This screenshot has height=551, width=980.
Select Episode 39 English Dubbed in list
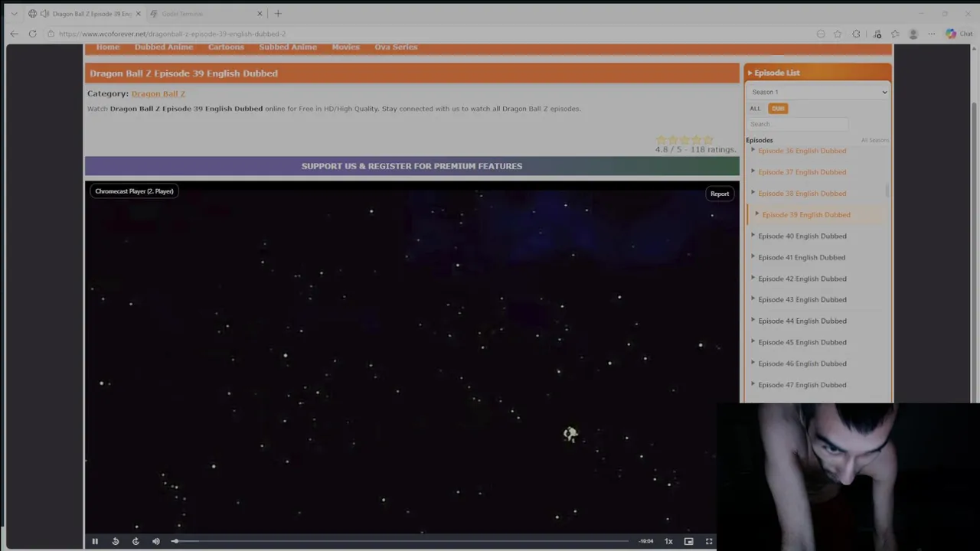coord(806,215)
